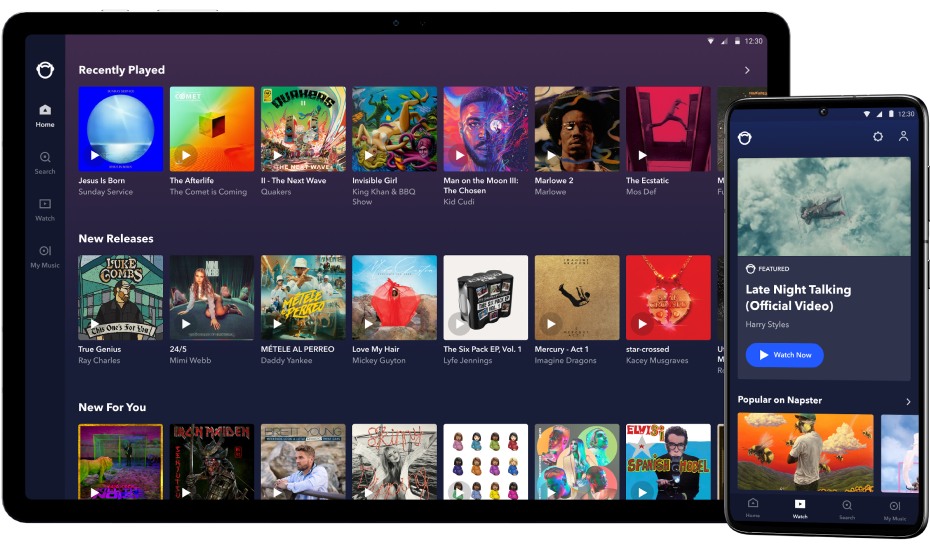This screenshot has width=930, height=549.
Task: Open artist Lyfe Jennings
Action: [x=468, y=360]
